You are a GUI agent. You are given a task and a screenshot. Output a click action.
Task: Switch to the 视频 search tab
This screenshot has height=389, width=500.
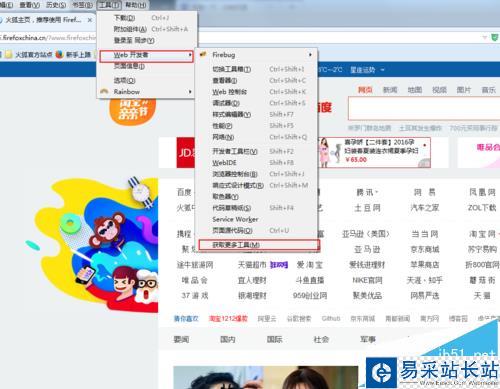(439, 90)
